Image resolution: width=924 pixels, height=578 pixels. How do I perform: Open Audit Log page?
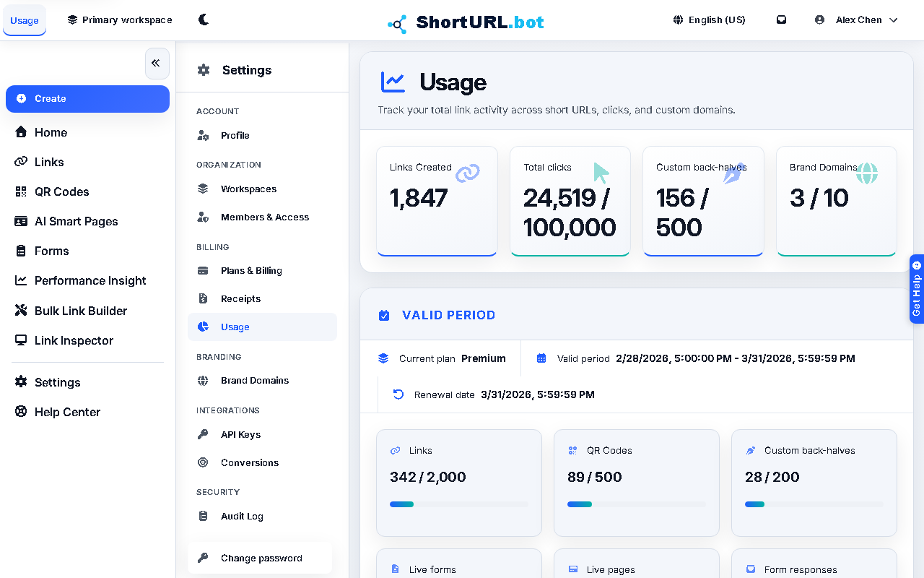pyautogui.click(x=262, y=517)
